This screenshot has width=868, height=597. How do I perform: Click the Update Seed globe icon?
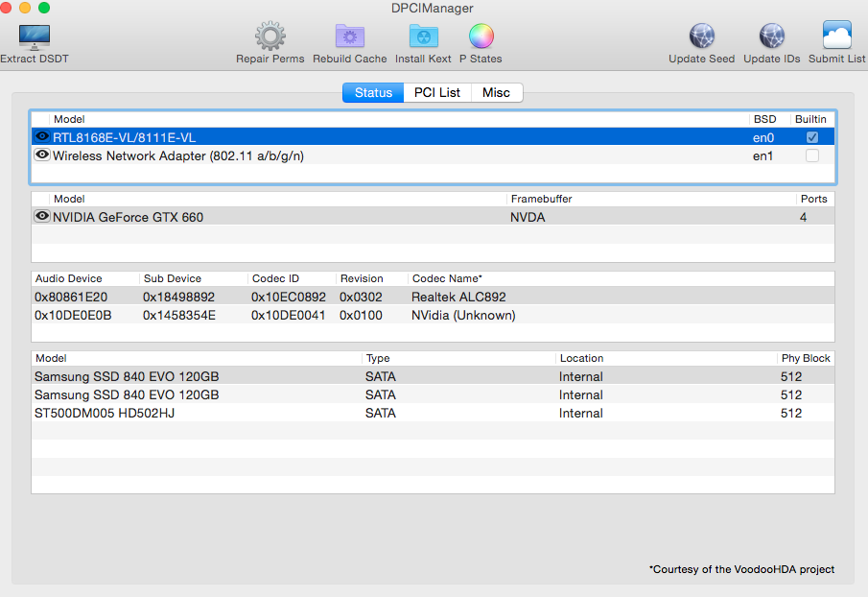pyautogui.click(x=701, y=36)
